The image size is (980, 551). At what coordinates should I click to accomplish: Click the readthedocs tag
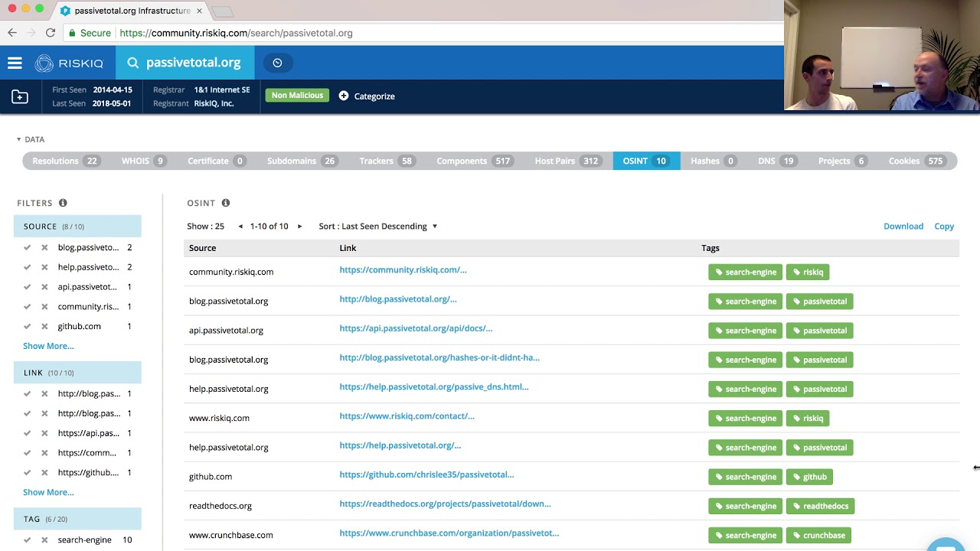[821, 506]
